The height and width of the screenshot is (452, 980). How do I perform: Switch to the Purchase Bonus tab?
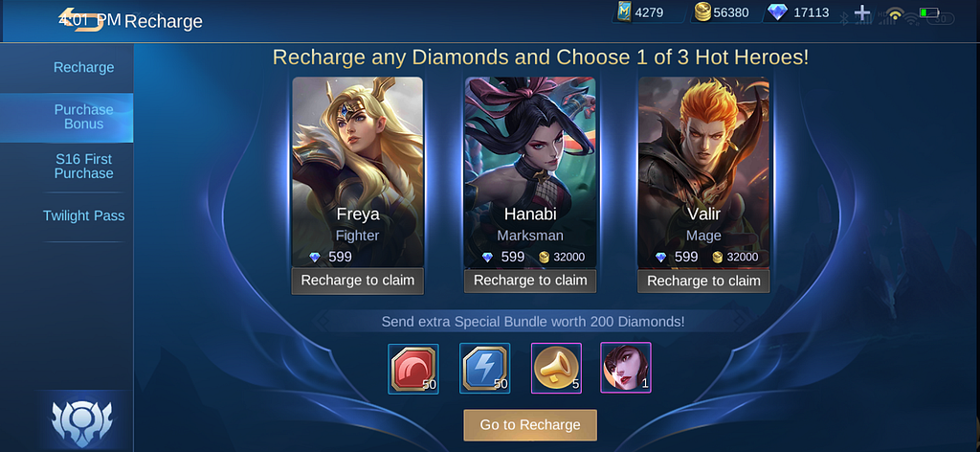tap(84, 117)
